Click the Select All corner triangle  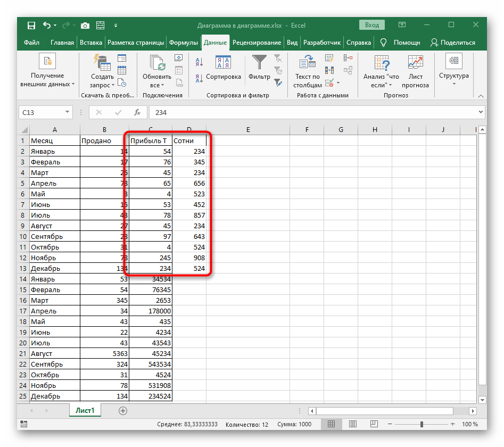pos(24,130)
